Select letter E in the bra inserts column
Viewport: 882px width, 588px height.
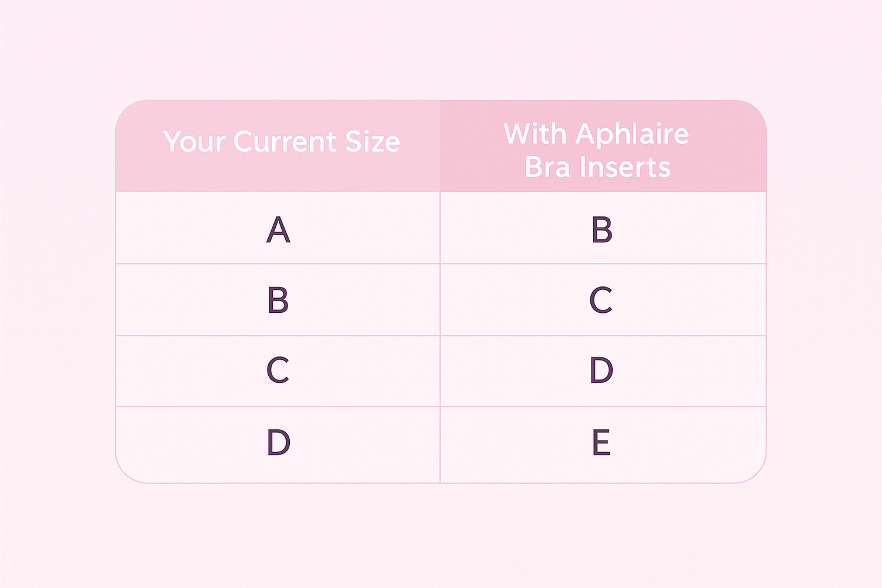click(601, 442)
